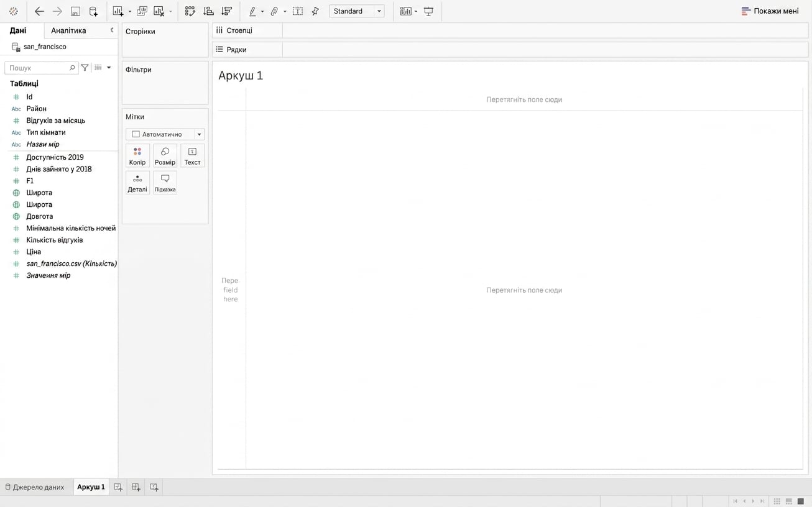
Task: Open the Автоматично marks type dropdown
Action: coord(165,134)
